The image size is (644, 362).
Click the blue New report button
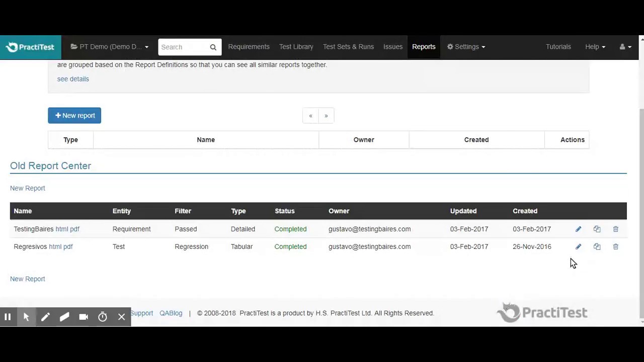pyautogui.click(x=74, y=116)
